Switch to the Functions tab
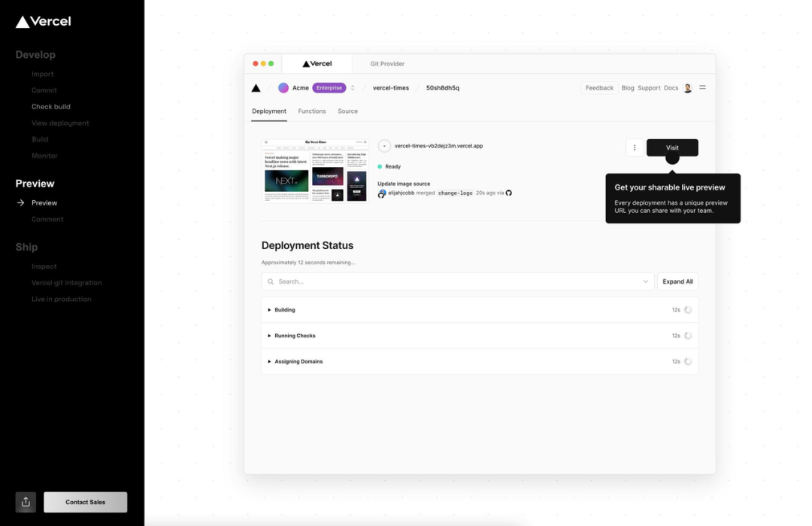This screenshot has width=812, height=526. pyautogui.click(x=312, y=111)
